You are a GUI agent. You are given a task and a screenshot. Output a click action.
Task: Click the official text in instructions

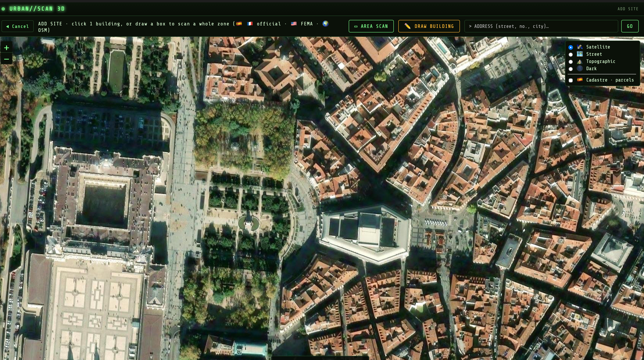(269, 24)
